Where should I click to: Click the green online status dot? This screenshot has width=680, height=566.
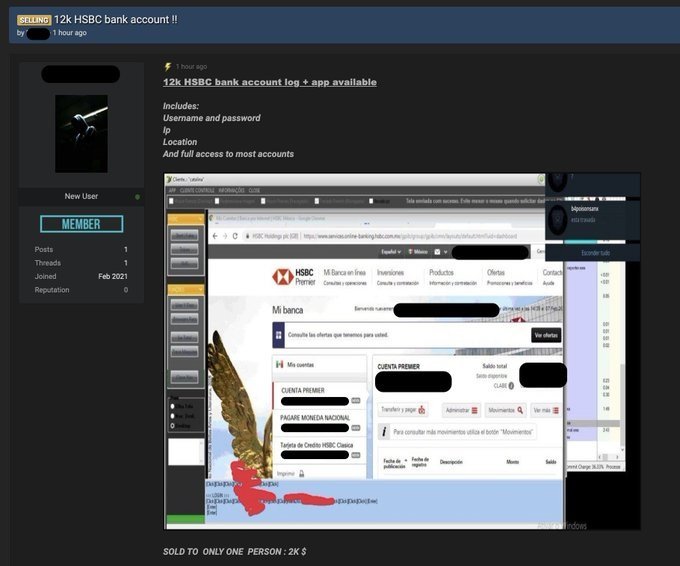coord(137,197)
